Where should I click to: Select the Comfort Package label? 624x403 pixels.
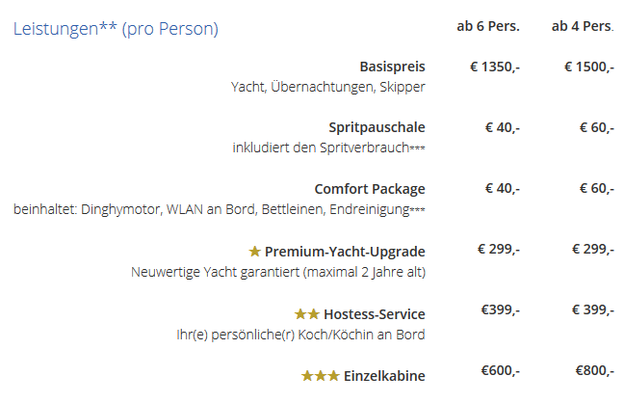(x=370, y=189)
